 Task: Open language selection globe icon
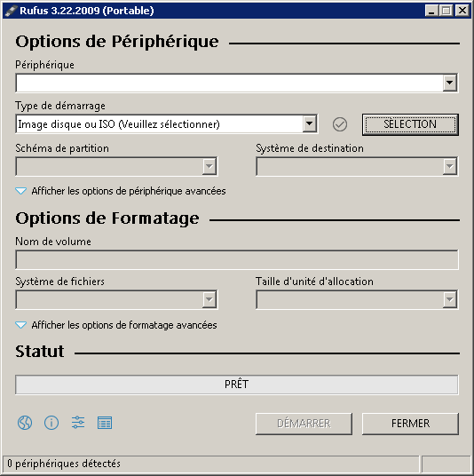click(25, 423)
